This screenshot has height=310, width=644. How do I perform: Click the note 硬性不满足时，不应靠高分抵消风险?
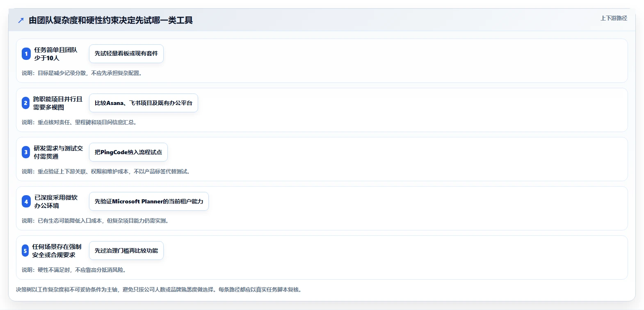coord(74,270)
